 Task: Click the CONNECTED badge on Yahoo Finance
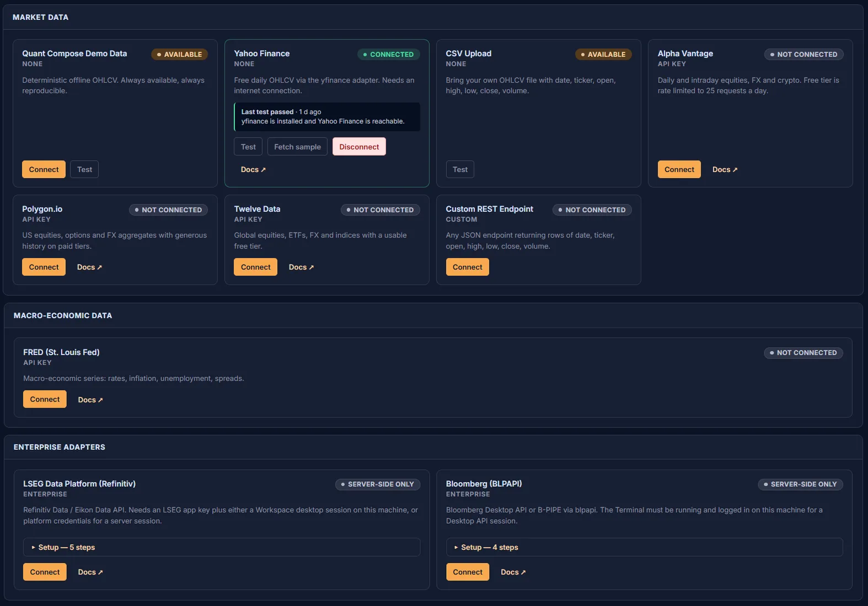point(388,54)
